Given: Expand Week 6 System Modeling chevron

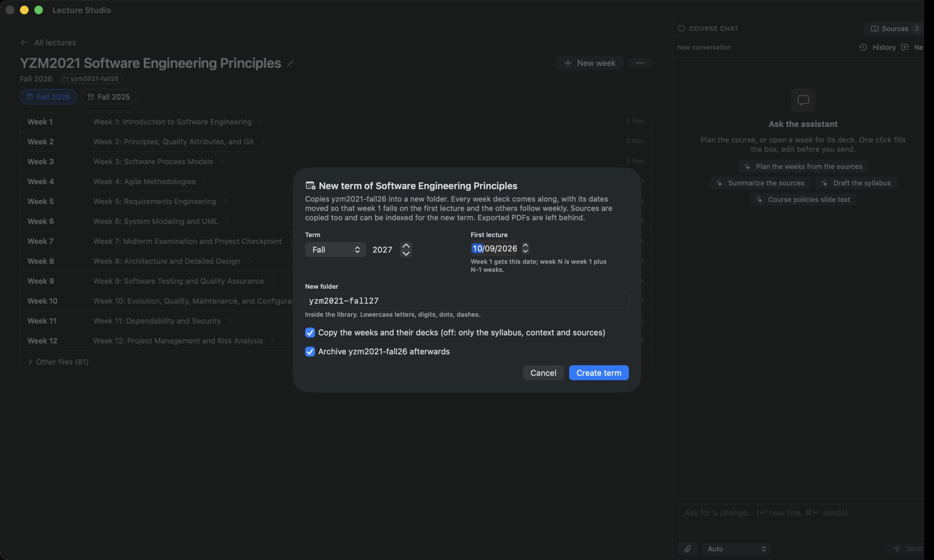Looking at the screenshot, I should coord(227,221).
